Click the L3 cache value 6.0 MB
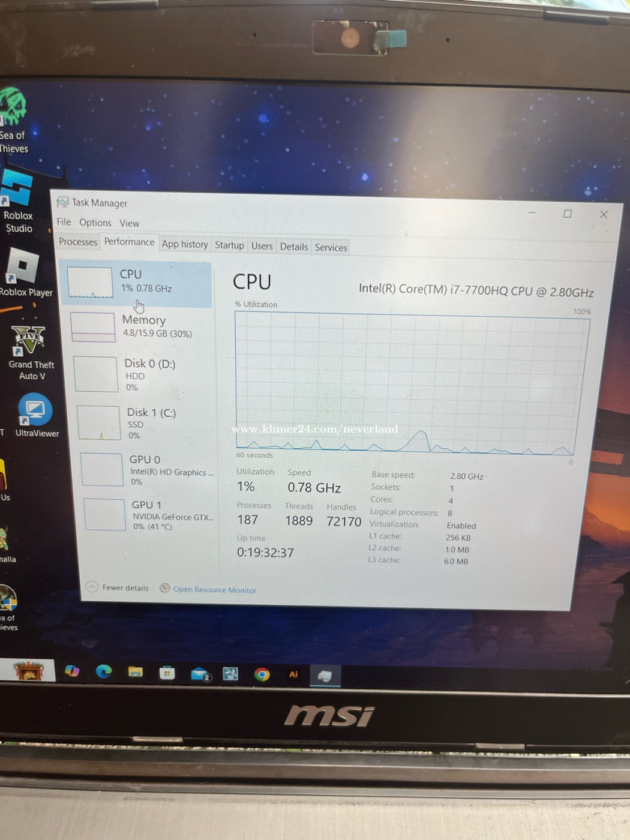630x840 pixels. tap(456, 562)
